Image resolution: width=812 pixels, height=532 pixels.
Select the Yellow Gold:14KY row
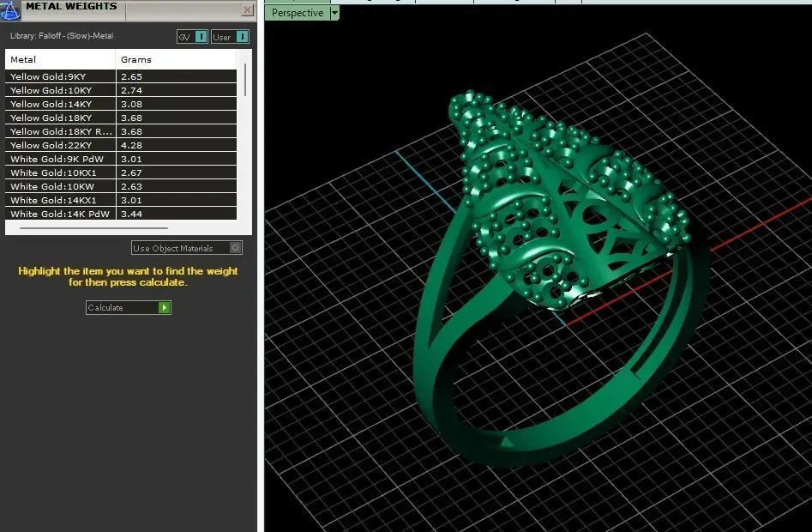tap(121, 104)
